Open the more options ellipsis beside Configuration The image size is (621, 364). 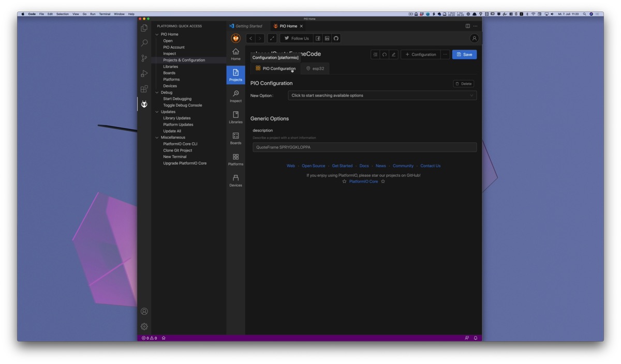click(x=445, y=54)
